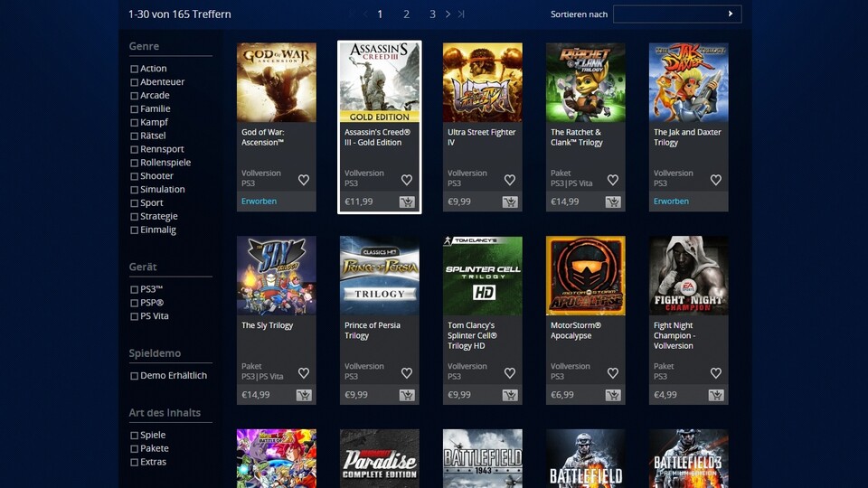Screen dimensions: 868x488
Task: Tick the Shooter genre checkbox
Action: coord(134,176)
